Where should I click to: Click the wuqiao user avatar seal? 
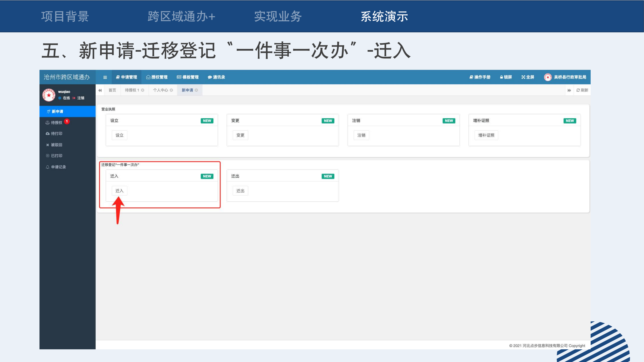pos(49,95)
